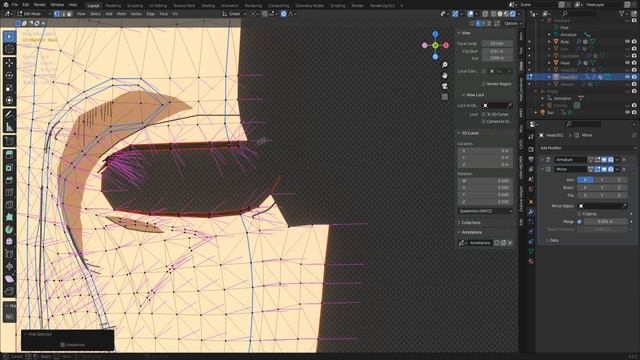Enable vertex select mode
This screenshot has height=360, width=640.
[x=57, y=14]
